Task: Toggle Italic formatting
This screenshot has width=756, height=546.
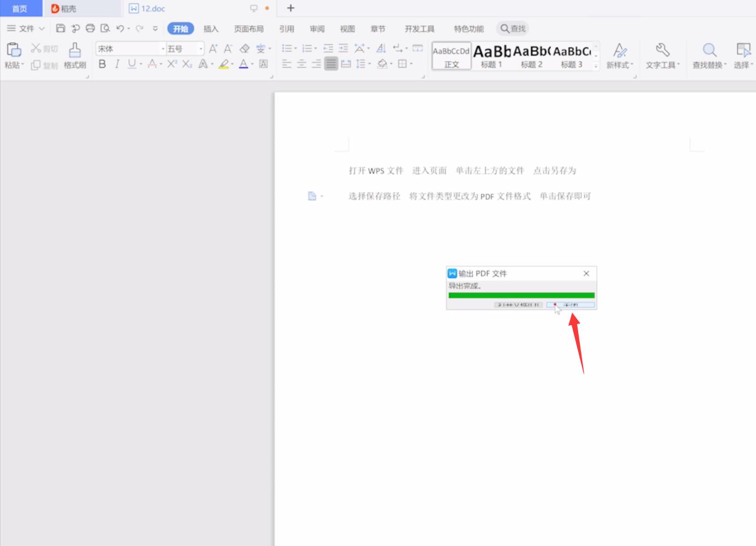Action: coord(117,64)
